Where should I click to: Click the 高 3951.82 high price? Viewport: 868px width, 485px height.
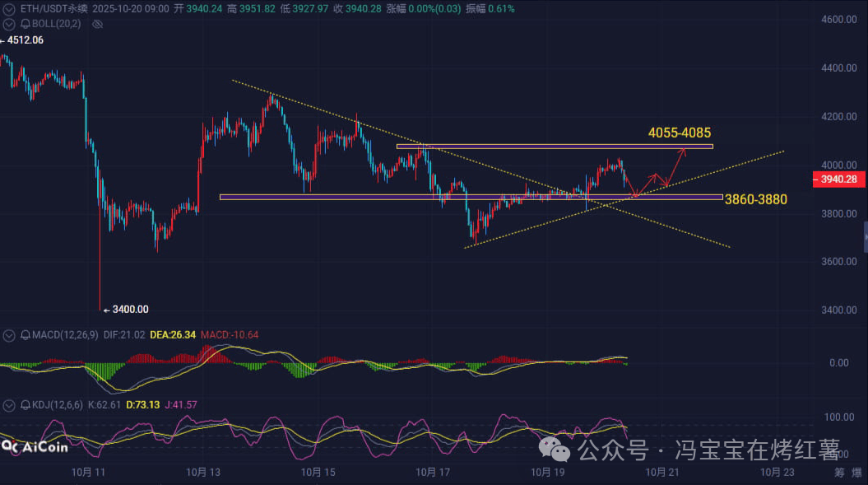pyautogui.click(x=251, y=9)
